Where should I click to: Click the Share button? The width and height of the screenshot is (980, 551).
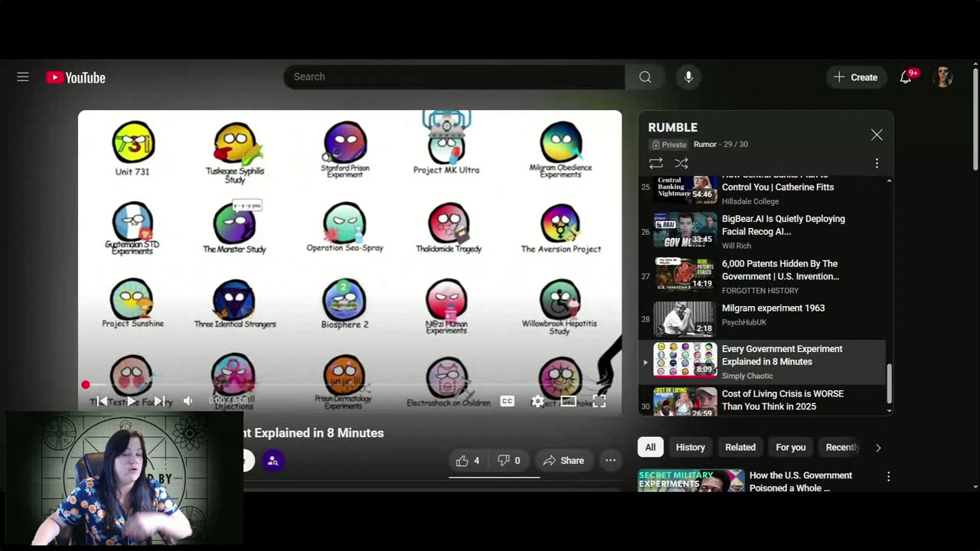click(563, 461)
